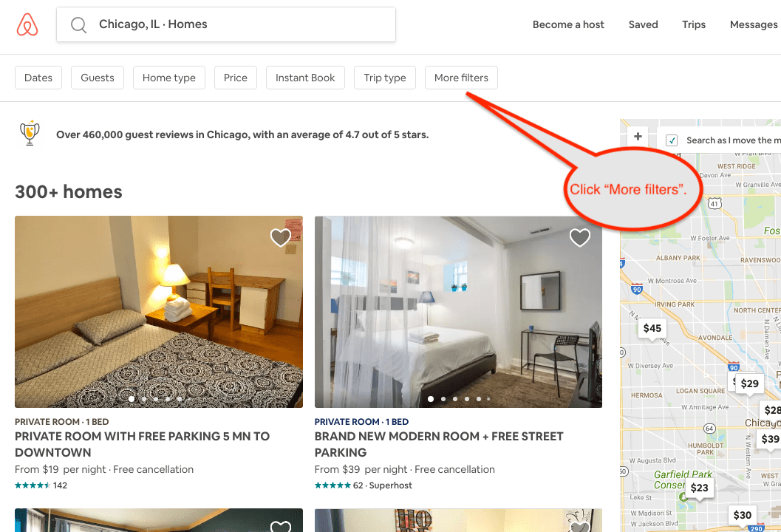The height and width of the screenshot is (532, 781).
Task: Open the Home type filter
Action: click(169, 78)
